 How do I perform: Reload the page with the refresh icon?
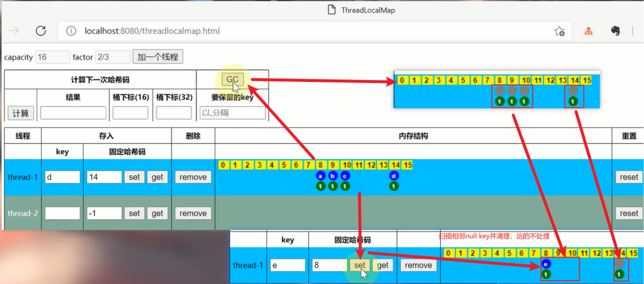click(41, 31)
